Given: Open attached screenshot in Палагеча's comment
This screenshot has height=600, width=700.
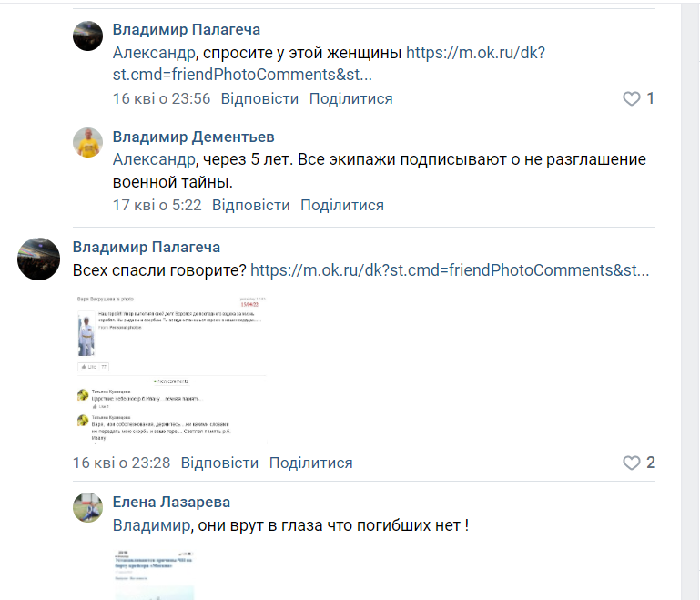Looking at the screenshot, I should pos(171,367).
